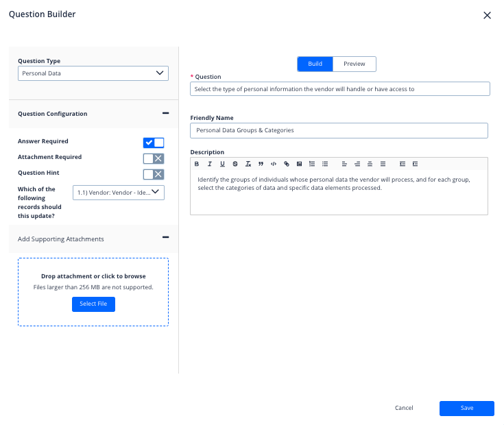The image size is (504, 425).
Task: Switch to the Preview tab
Action: 355,64
